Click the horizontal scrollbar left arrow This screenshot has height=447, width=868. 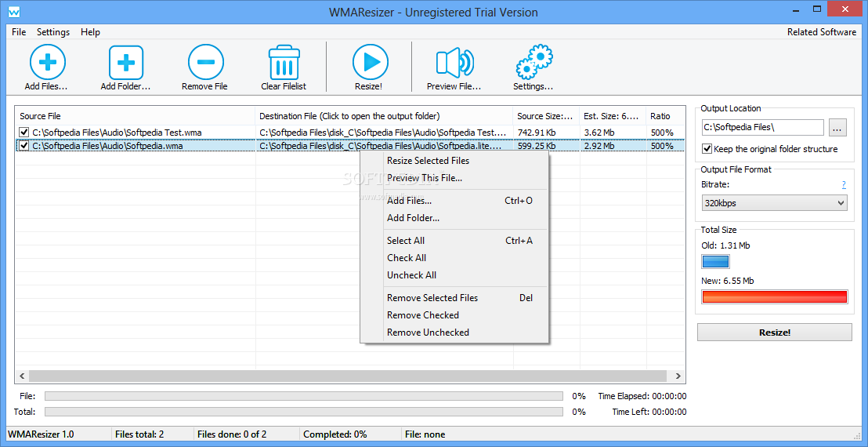coord(22,376)
